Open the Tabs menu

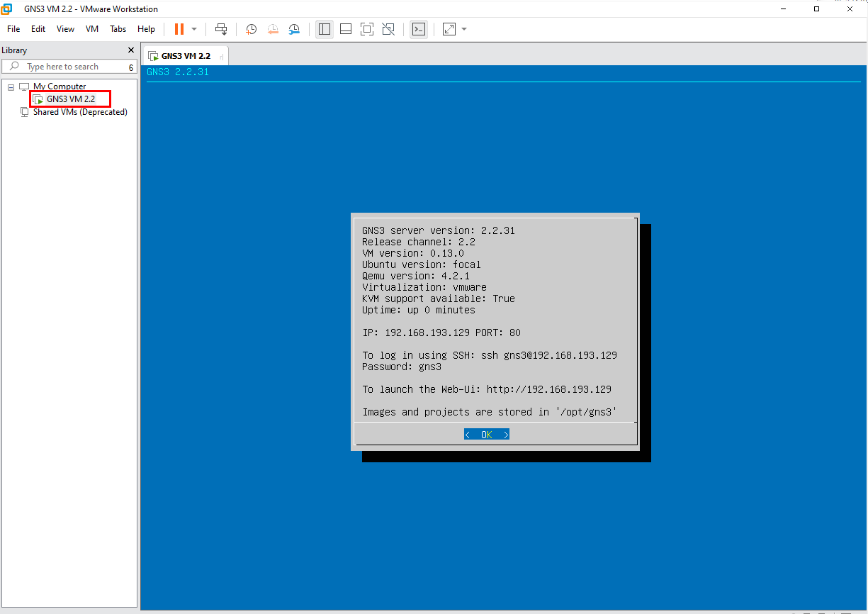click(118, 29)
